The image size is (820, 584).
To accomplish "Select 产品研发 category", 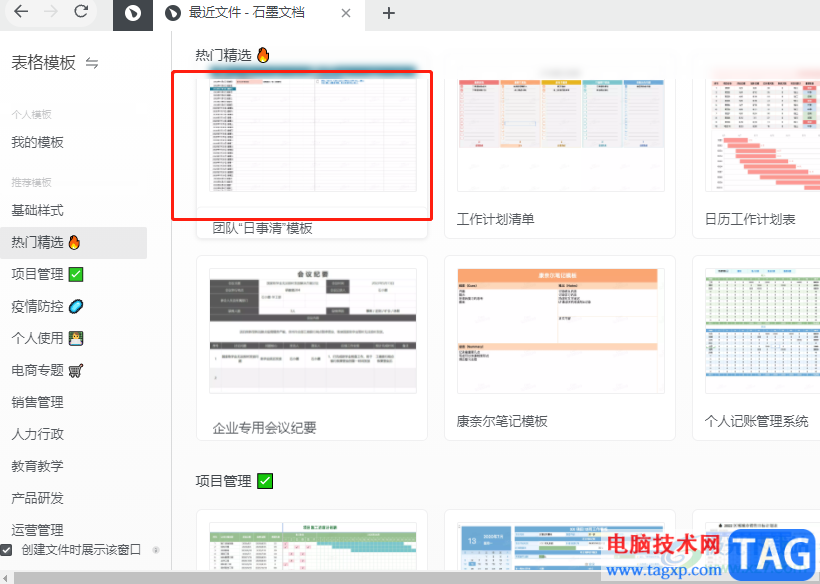I will [38, 498].
